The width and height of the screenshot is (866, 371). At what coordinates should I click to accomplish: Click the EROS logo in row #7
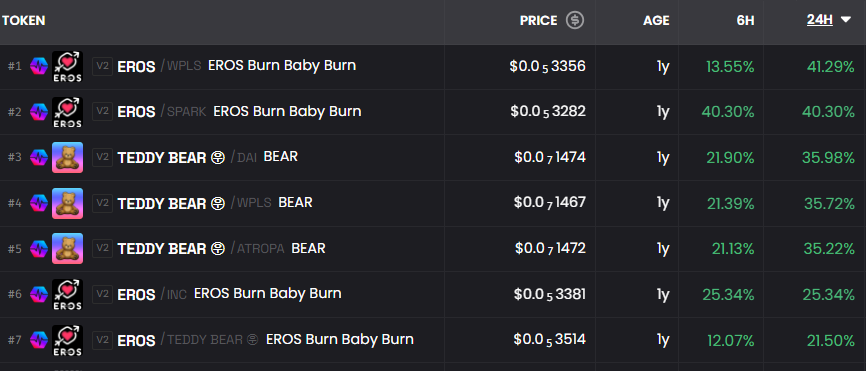(x=67, y=340)
